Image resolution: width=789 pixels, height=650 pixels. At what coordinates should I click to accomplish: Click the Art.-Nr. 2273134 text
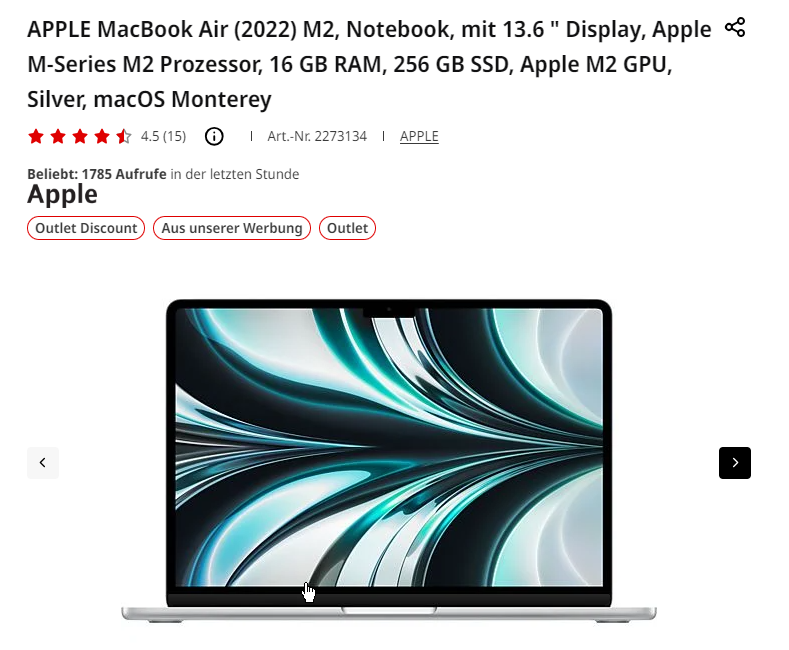tap(317, 136)
